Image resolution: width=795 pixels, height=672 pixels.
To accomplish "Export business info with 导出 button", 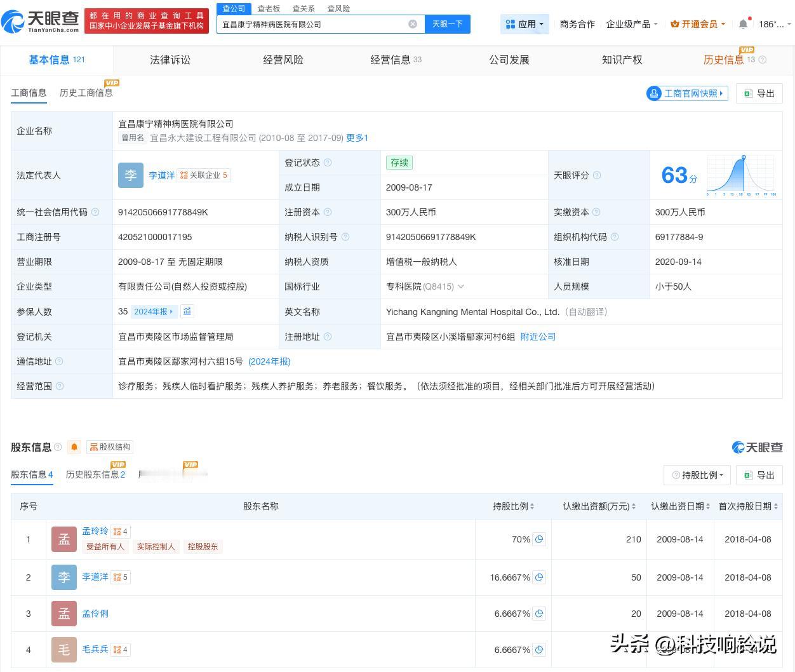I will click(x=759, y=93).
